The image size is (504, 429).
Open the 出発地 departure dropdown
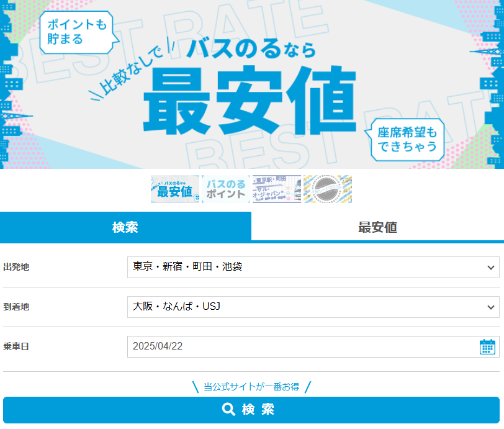313,267
